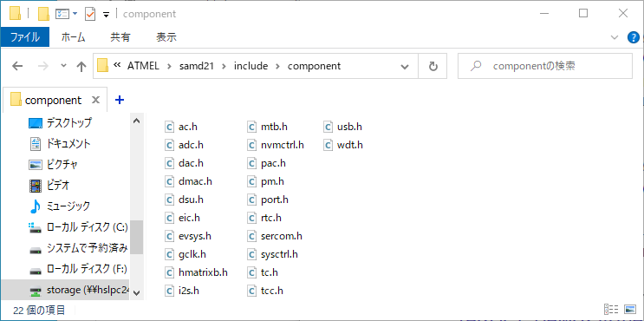
Task: Add a new tab with plus icon
Action: 120,100
